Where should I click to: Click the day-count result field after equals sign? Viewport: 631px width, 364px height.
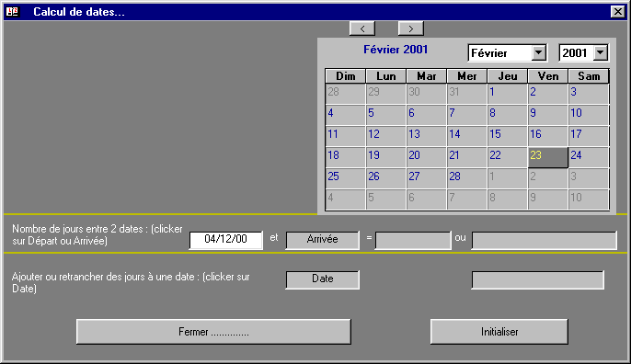point(413,240)
